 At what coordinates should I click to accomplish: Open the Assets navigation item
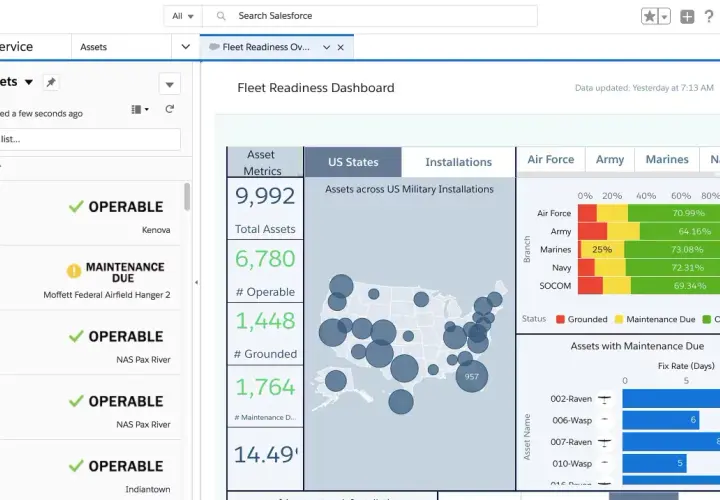pyautogui.click(x=93, y=47)
